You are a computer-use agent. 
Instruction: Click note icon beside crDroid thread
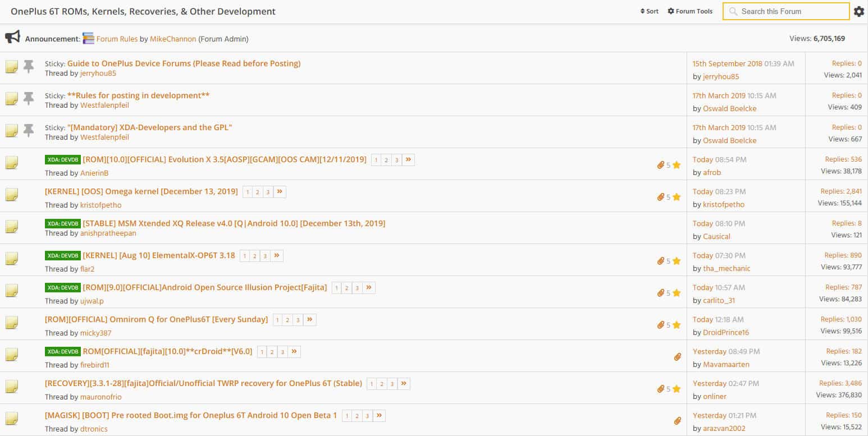click(x=12, y=355)
